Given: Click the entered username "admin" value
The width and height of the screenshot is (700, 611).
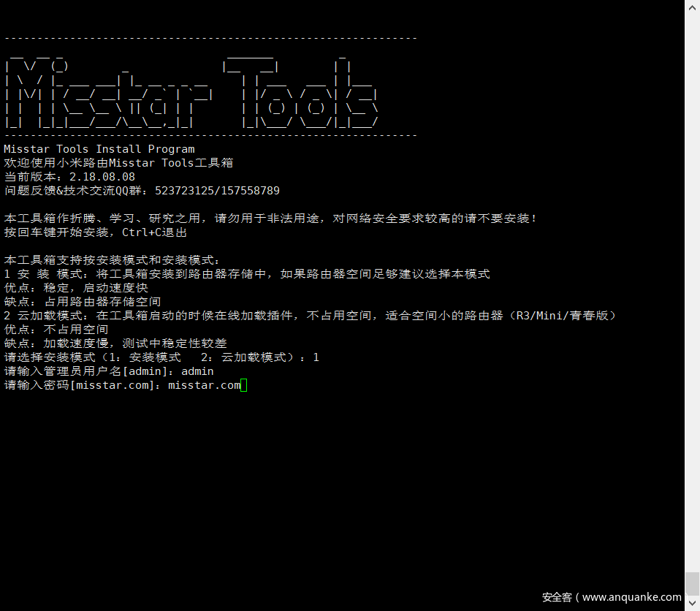Looking at the screenshot, I should [x=197, y=371].
